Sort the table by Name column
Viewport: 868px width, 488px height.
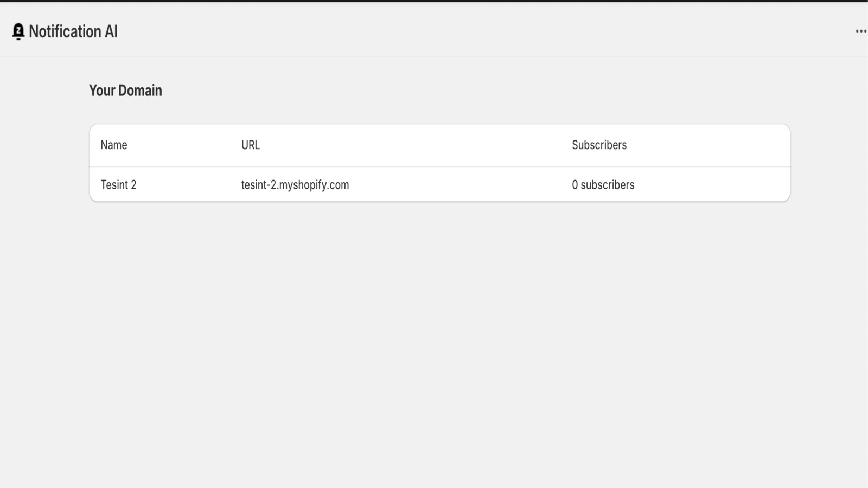(113, 145)
